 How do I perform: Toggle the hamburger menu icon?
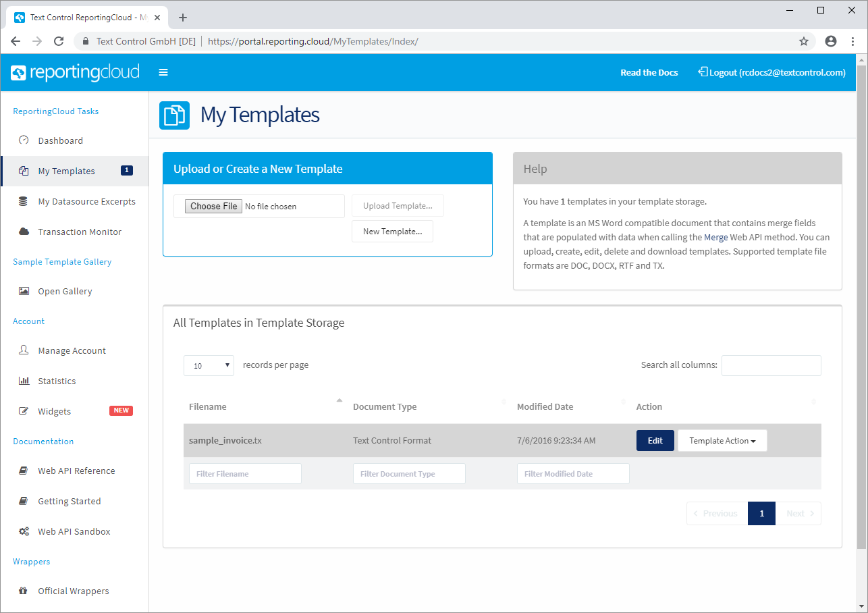163,72
